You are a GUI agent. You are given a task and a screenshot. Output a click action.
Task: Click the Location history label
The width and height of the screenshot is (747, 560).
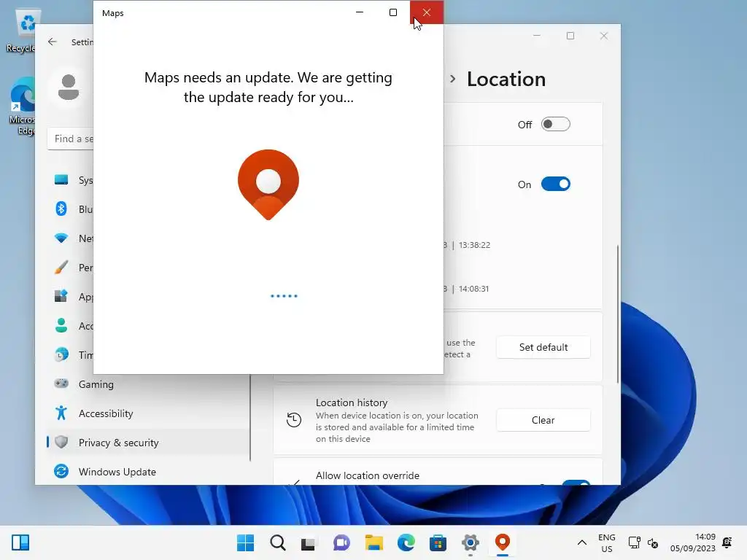[352, 402]
